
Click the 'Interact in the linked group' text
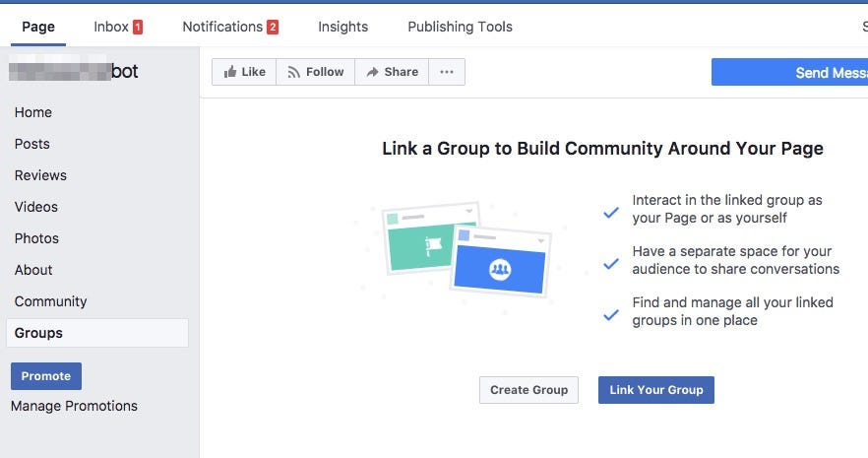click(x=727, y=209)
